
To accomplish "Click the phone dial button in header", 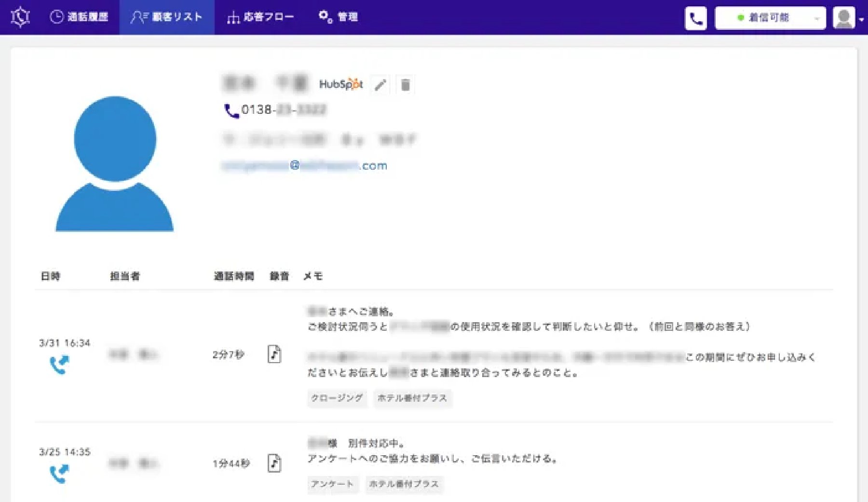I will (696, 18).
